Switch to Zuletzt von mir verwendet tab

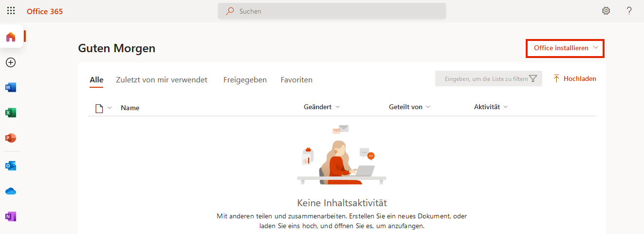click(x=162, y=80)
